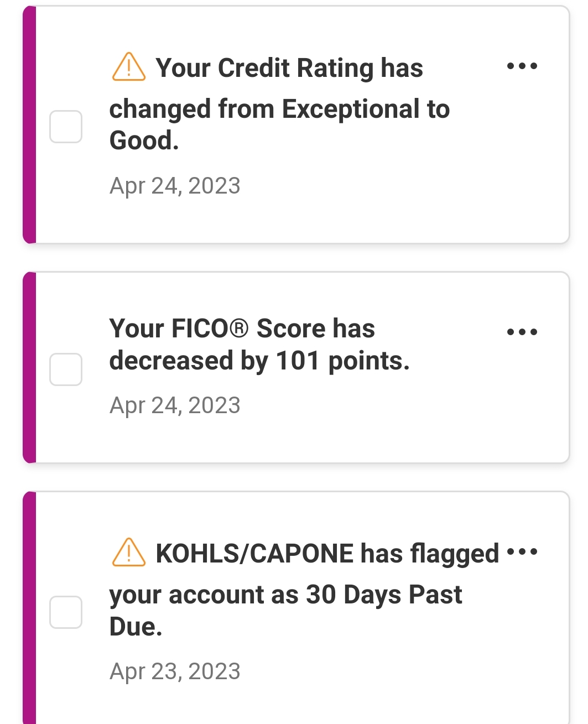Check the KOHLS/CAPONE past due alert box
Viewport: 588px width, 724px height.
pos(66,612)
